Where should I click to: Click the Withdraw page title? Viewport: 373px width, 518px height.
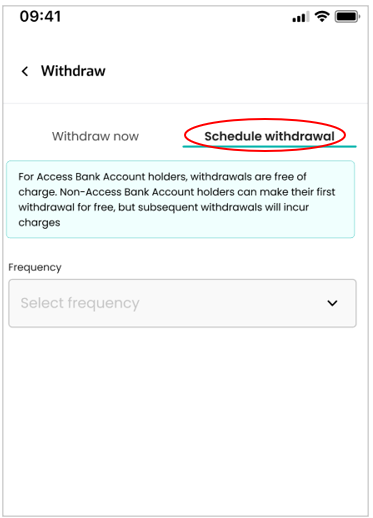[73, 71]
